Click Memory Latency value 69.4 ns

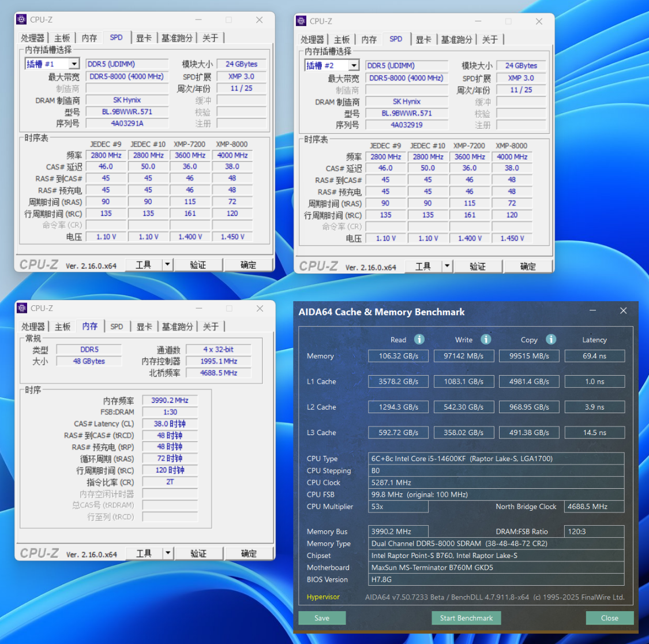pyautogui.click(x=594, y=355)
